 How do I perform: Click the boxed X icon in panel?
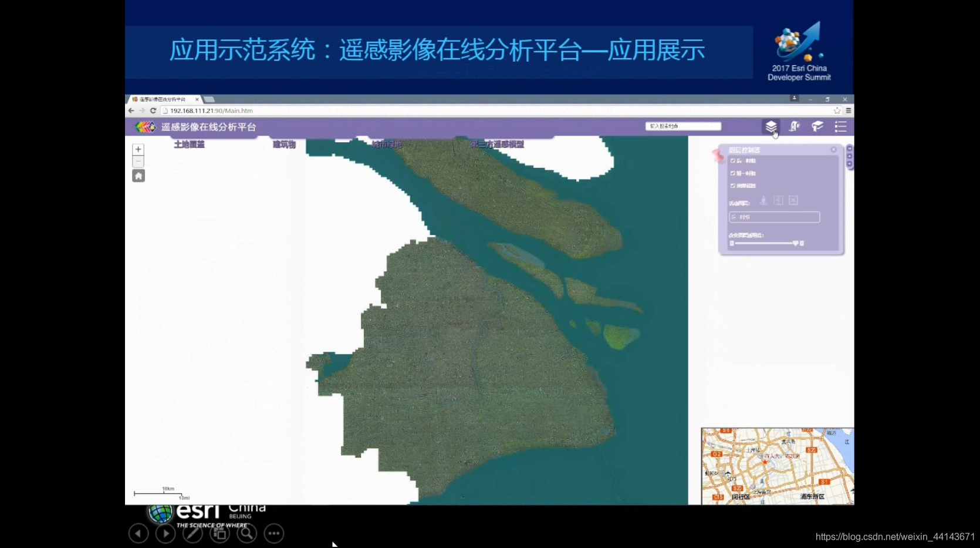coord(793,200)
